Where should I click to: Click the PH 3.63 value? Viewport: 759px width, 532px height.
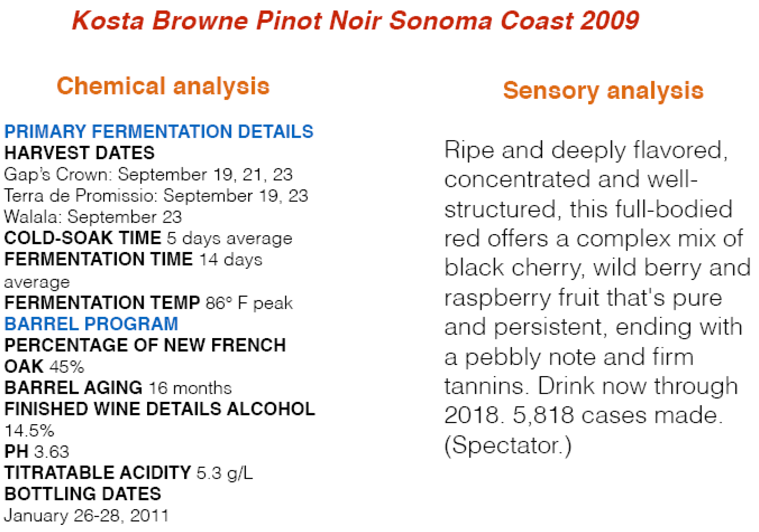(37, 452)
